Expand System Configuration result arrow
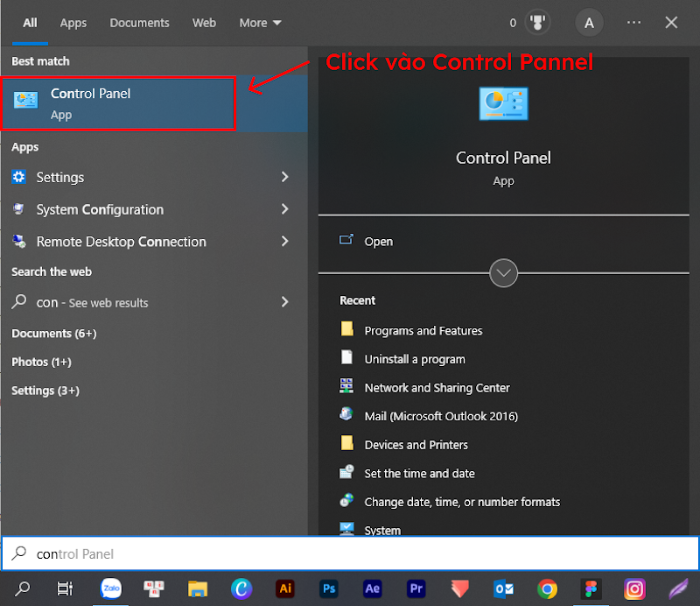The width and height of the screenshot is (700, 606). pyautogui.click(x=284, y=209)
